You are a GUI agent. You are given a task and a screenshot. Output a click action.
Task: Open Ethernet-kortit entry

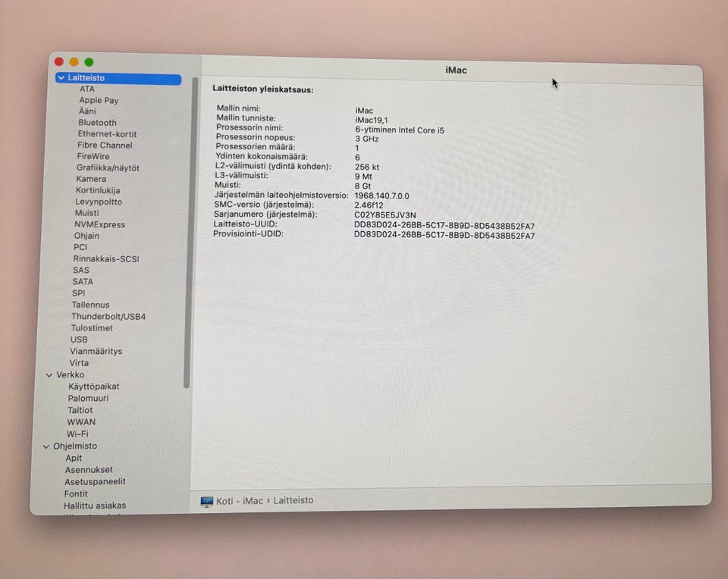point(107,134)
